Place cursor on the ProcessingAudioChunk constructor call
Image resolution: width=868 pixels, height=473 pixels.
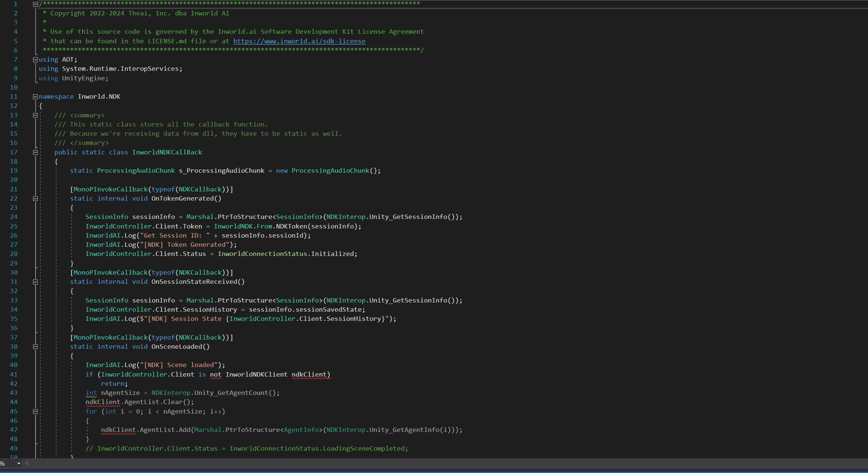(330, 170)
